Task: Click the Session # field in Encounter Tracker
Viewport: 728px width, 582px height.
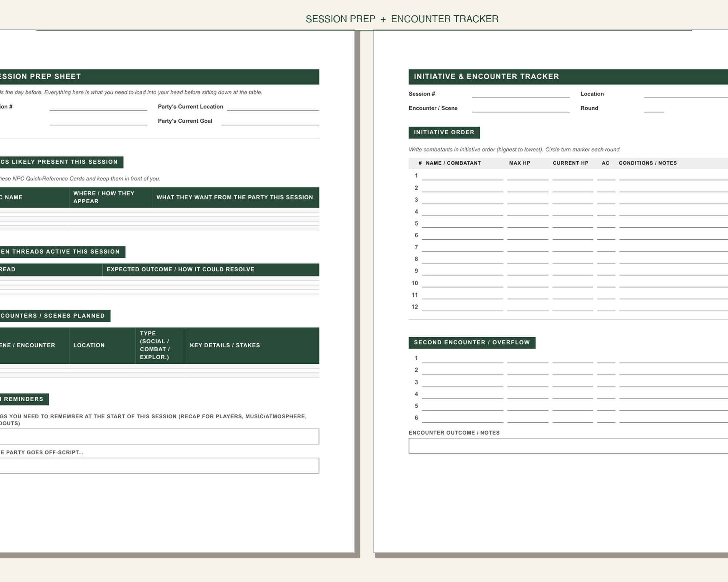Action: tap(521, 94)
